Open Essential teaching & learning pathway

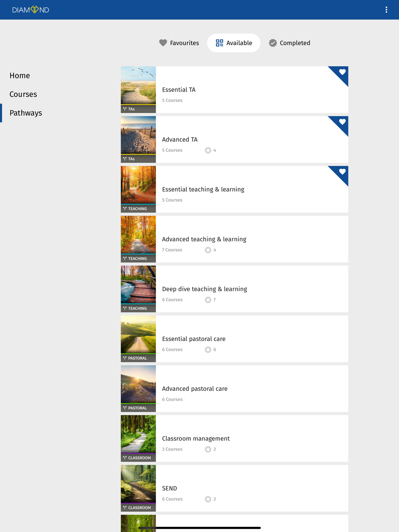pos(203,189)
